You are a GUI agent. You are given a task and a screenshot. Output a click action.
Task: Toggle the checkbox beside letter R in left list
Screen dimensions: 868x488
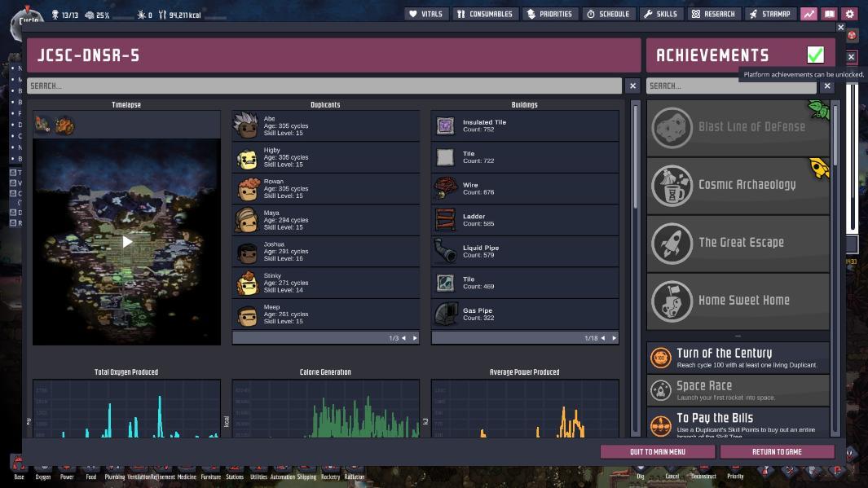coord(13,223)
